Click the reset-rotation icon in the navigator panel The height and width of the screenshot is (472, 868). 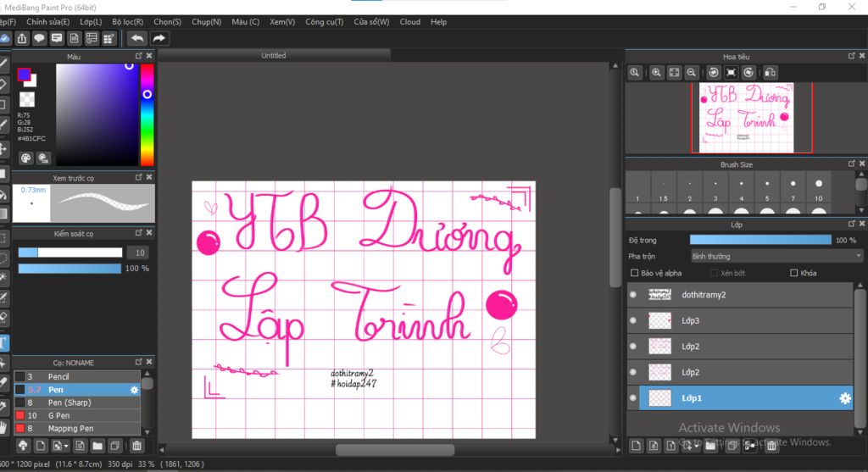tap(732, 73)
